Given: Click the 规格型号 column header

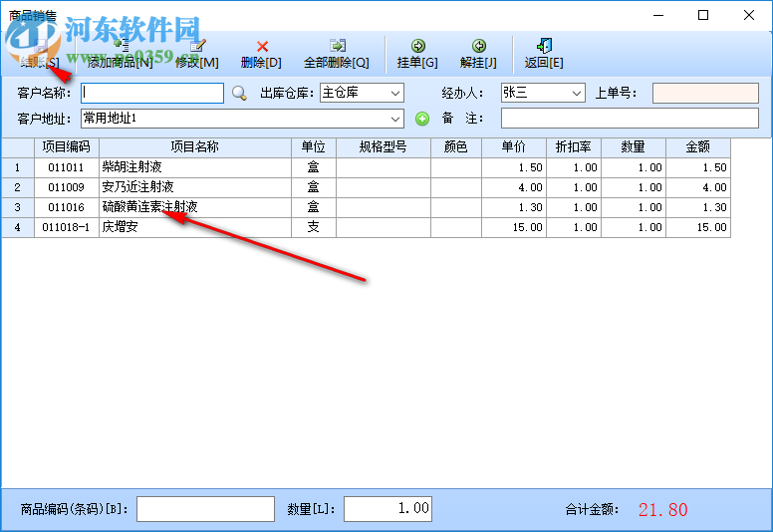Looking at the screenshot, I should 384,147.
